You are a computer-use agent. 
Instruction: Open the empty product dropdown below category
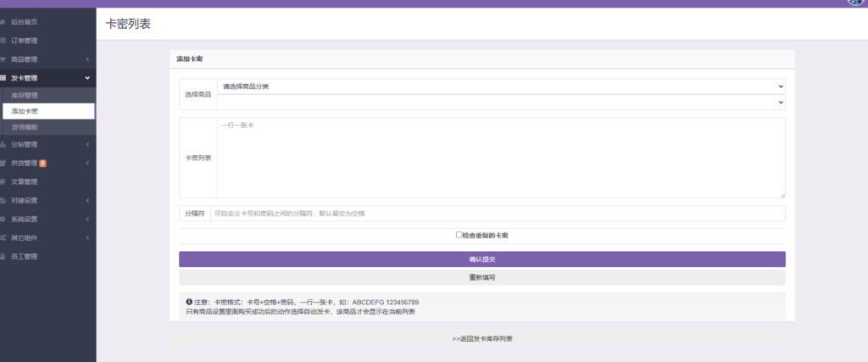click(501, 103)
